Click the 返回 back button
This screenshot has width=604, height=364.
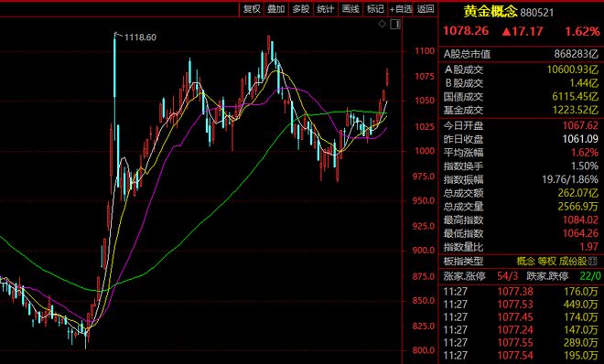click(426, 9)
